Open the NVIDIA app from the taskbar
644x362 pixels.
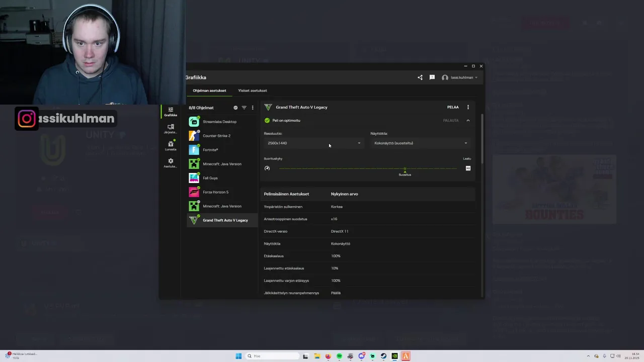tap(394, 356)
